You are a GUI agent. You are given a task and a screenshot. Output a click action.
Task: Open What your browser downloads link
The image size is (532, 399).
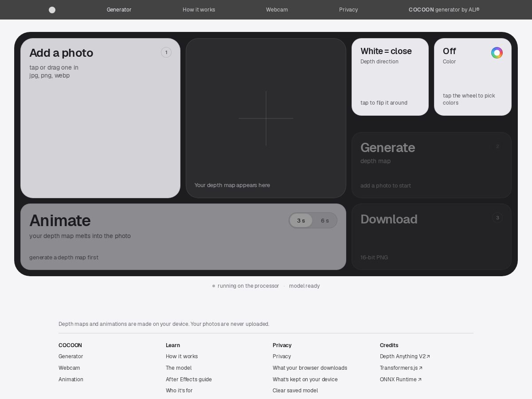tap(310, 368)
